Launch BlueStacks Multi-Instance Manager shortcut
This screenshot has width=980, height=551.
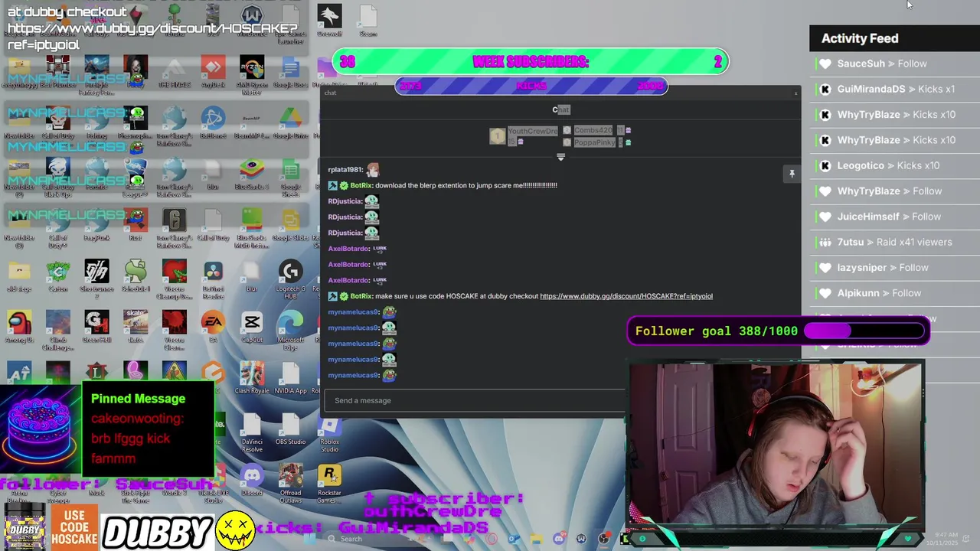pyautogui.click(x=252, y=228)
